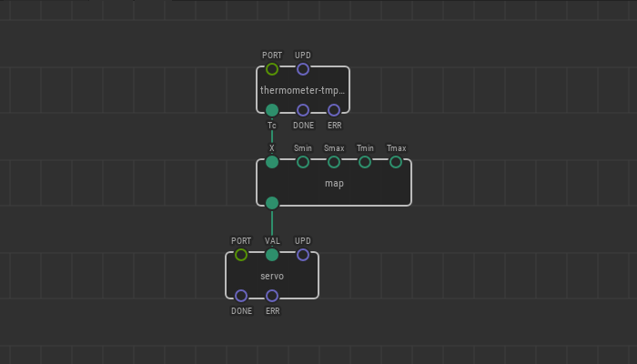Click the ERR output pin on servo node
This screenshot has width=637, height=364.
272,296
